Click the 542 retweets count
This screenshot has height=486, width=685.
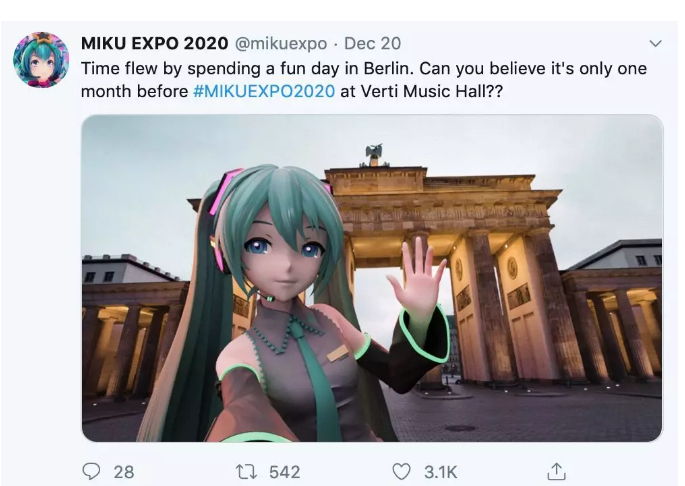click(284, 472)
